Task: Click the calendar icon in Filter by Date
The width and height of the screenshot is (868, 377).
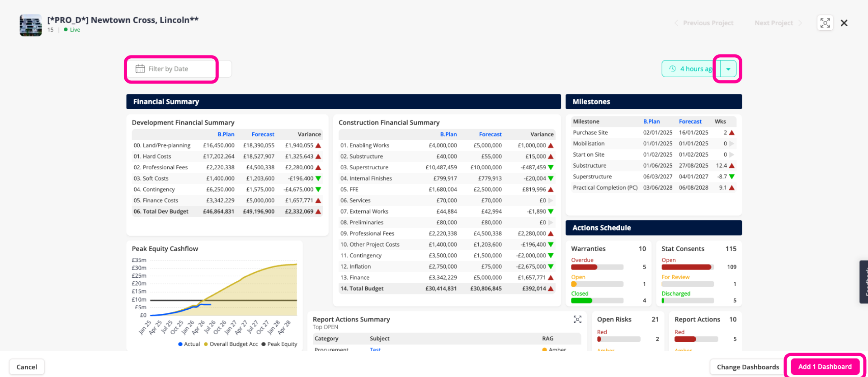Action: [140, 69]
